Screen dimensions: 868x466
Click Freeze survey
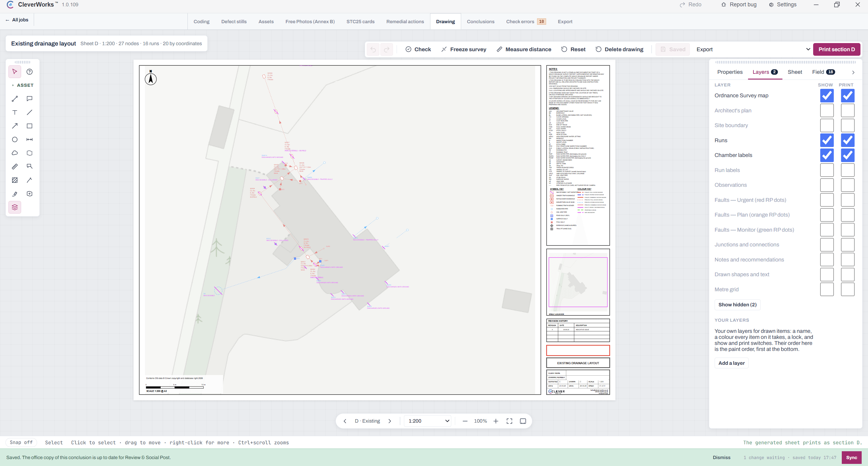coord(464,49)
